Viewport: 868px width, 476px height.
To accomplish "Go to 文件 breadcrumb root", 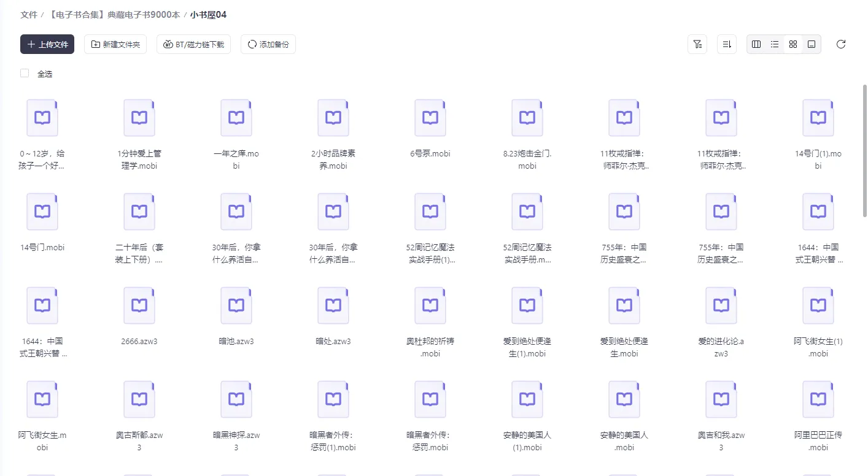I will point(29,15).
